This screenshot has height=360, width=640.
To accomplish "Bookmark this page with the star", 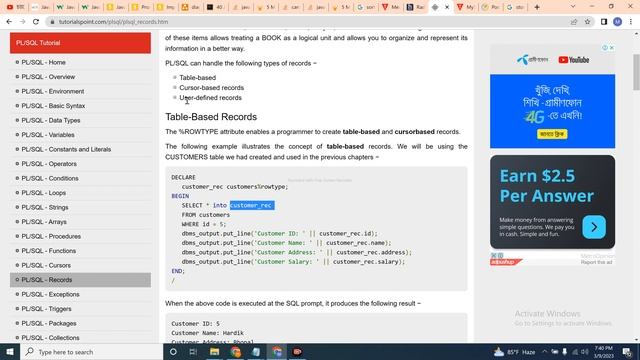I will [587, 22].
